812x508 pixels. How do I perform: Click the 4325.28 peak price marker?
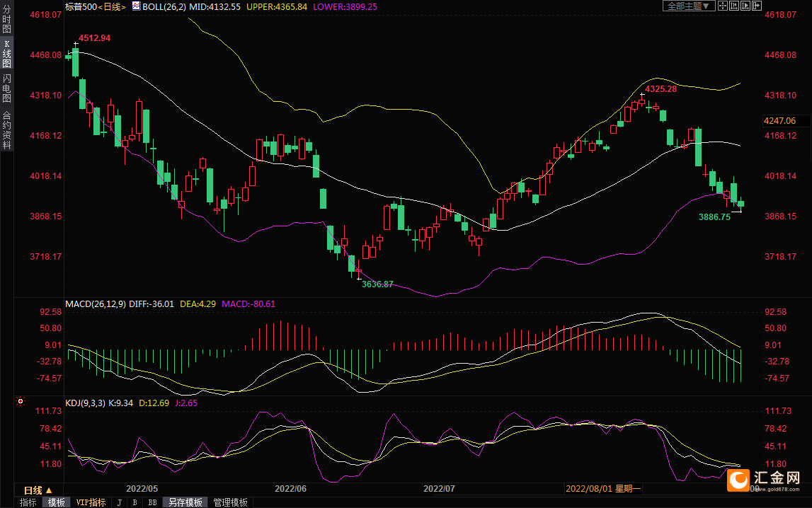pos(661,89)
